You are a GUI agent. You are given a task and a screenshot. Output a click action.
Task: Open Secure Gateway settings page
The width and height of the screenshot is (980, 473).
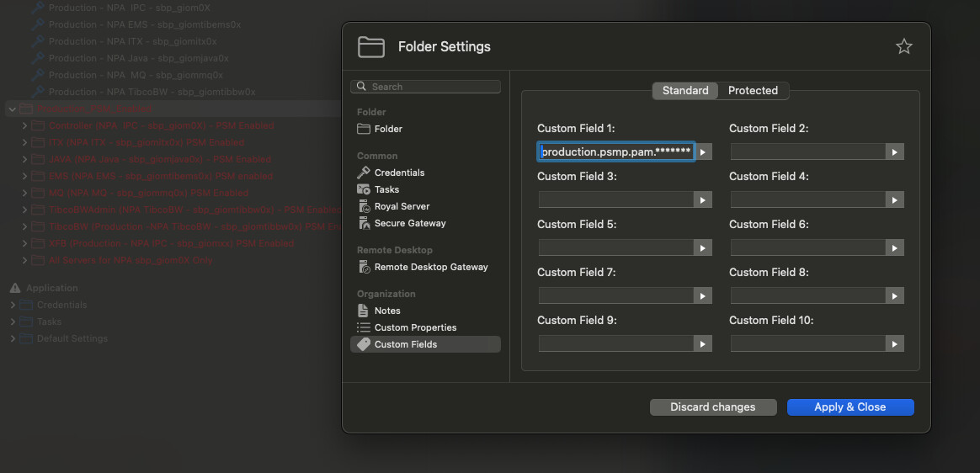pyautogui.click(x=409, y=223)
